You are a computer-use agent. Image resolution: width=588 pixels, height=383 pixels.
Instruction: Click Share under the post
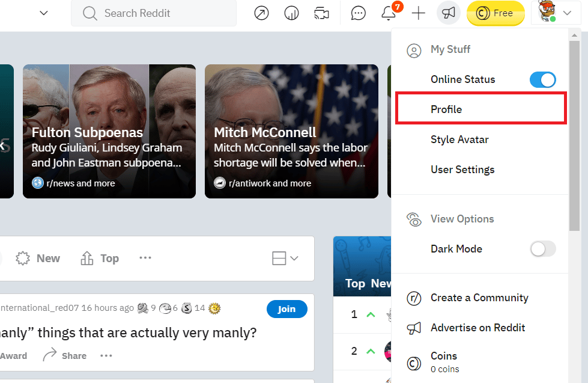pyautogui.click(x=65, y=355)
